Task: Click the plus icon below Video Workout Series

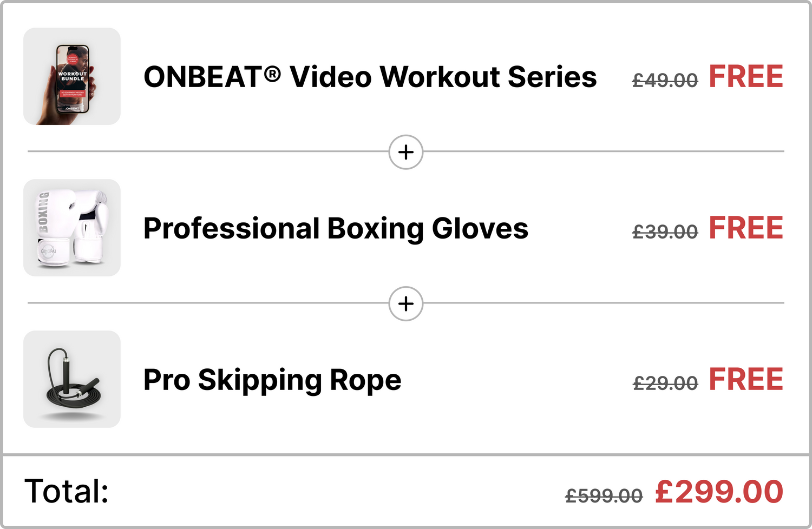Action: click(406, 152)
